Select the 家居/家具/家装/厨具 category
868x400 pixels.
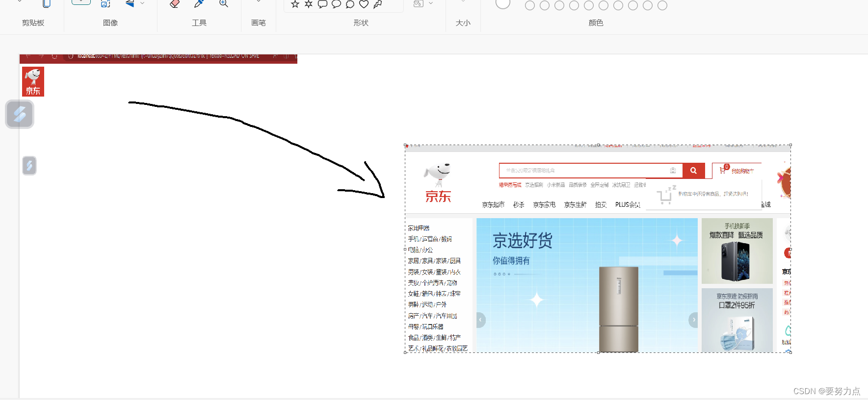tap(434, 261)
